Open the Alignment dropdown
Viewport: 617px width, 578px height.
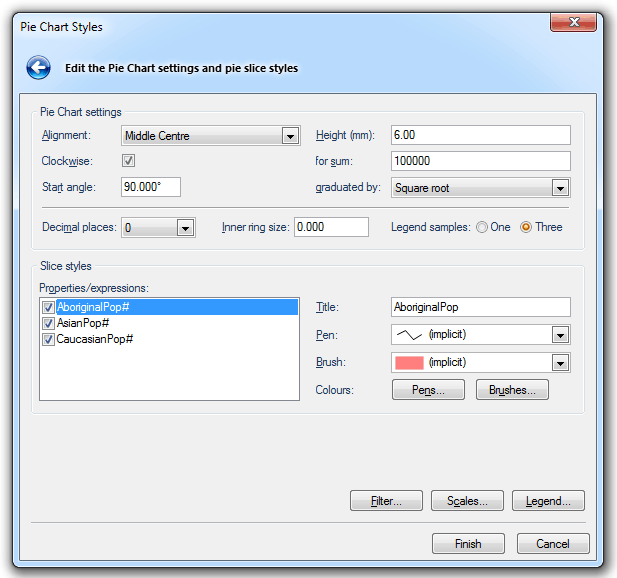(x=290, y=136)
